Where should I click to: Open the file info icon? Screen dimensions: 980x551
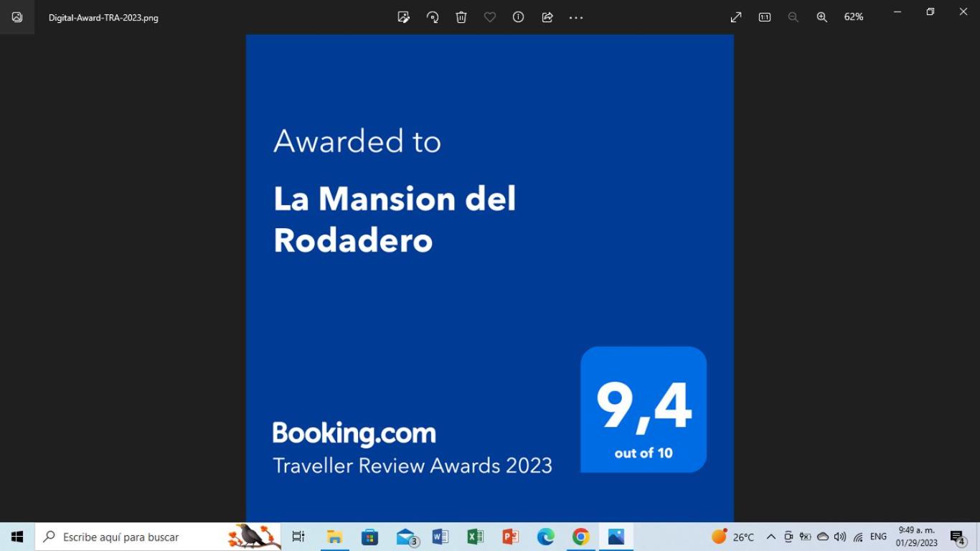pos(518,17)
